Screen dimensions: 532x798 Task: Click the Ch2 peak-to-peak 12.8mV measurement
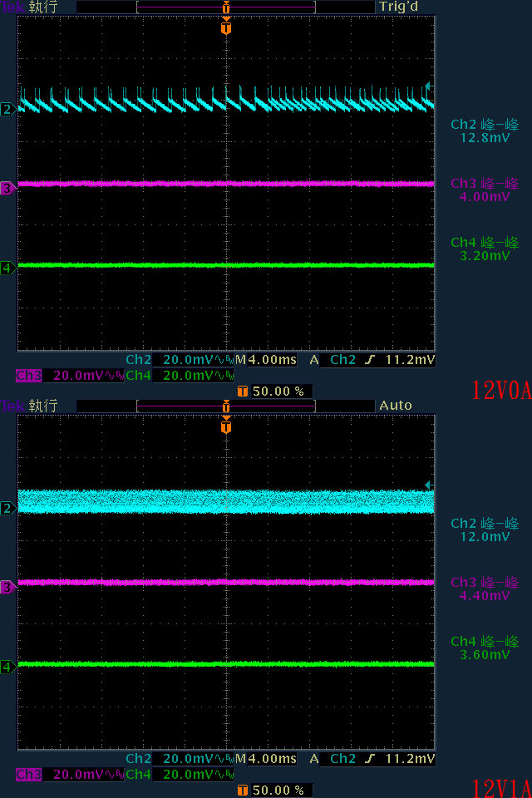coord(485,131)
